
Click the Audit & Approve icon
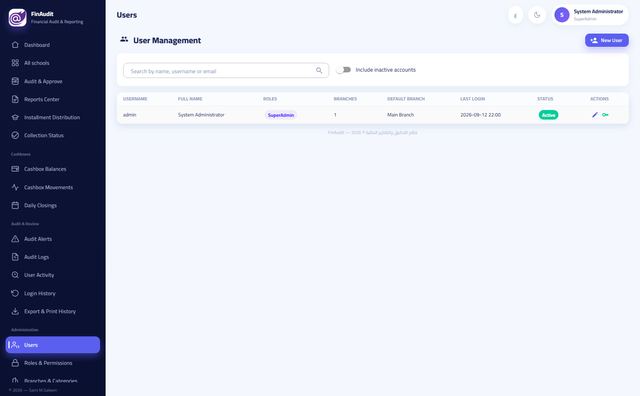pyautogui.click(x=15, y=81)
